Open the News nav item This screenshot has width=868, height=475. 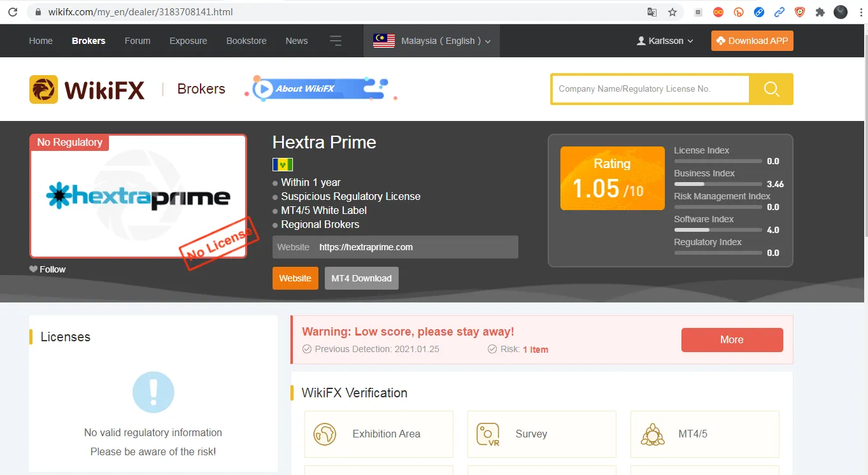pyautogui.click(x=297, y=41)
